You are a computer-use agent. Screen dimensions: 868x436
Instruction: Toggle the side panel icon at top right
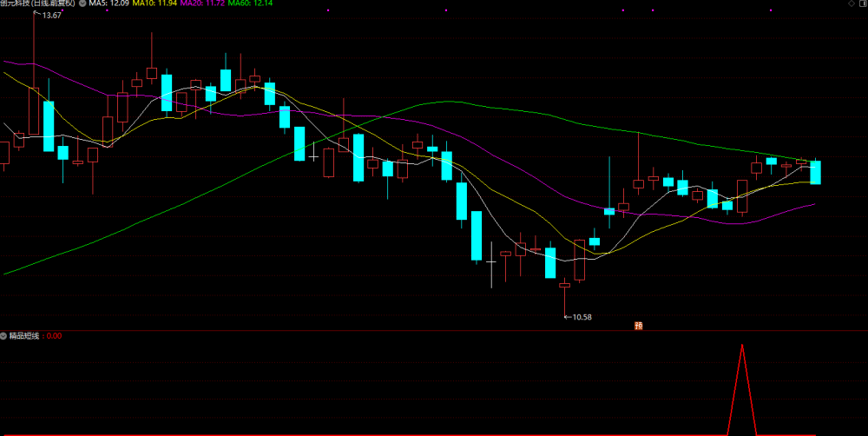(x=863, y=3)
